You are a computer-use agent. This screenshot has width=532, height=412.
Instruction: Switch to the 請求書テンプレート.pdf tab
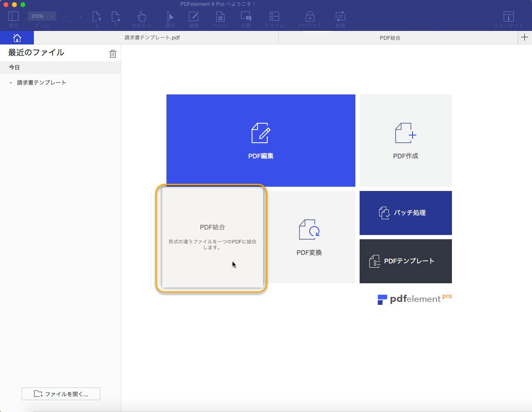[x=152, y=38]
